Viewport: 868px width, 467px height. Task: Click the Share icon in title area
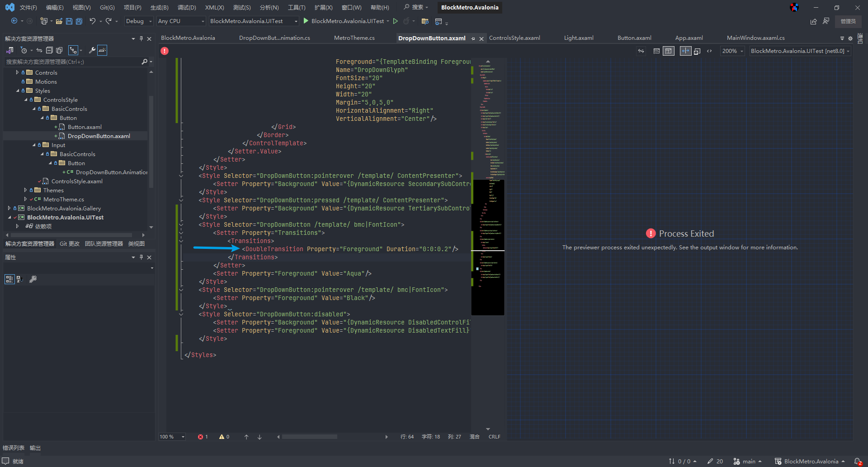[x=813, y=21]
